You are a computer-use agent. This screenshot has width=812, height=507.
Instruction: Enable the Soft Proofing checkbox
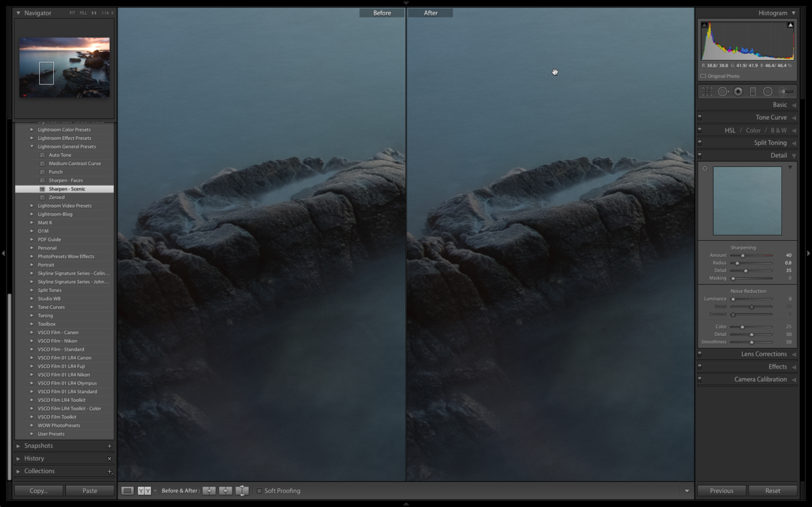tap(259, 491)
